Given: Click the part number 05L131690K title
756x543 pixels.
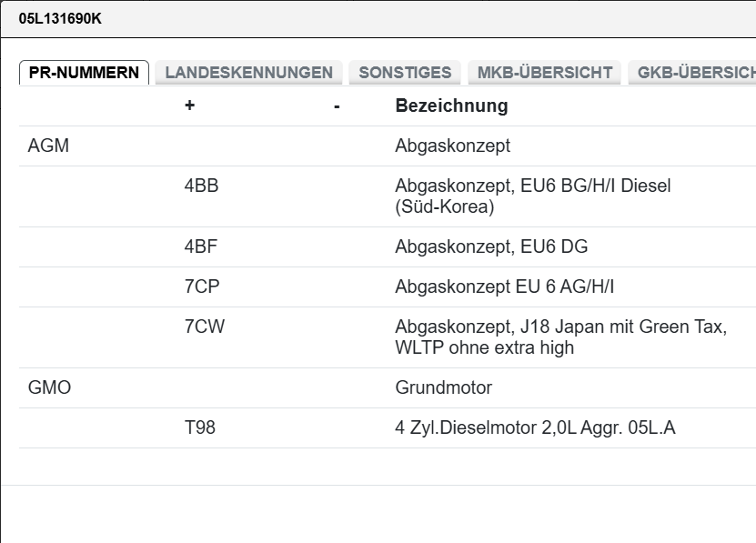Looking at the screenshot, I should point(60,18).
